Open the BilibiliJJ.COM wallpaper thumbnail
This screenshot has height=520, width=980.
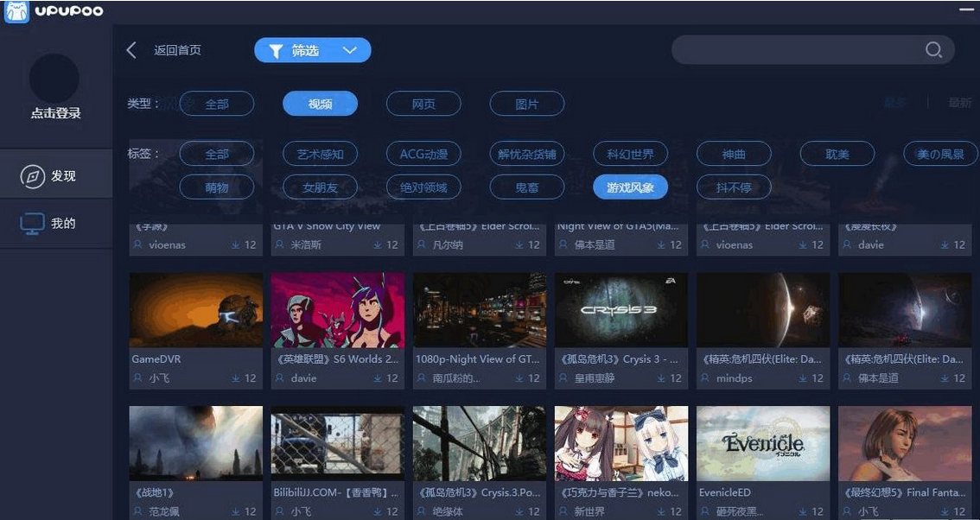[x=338, y=443]
